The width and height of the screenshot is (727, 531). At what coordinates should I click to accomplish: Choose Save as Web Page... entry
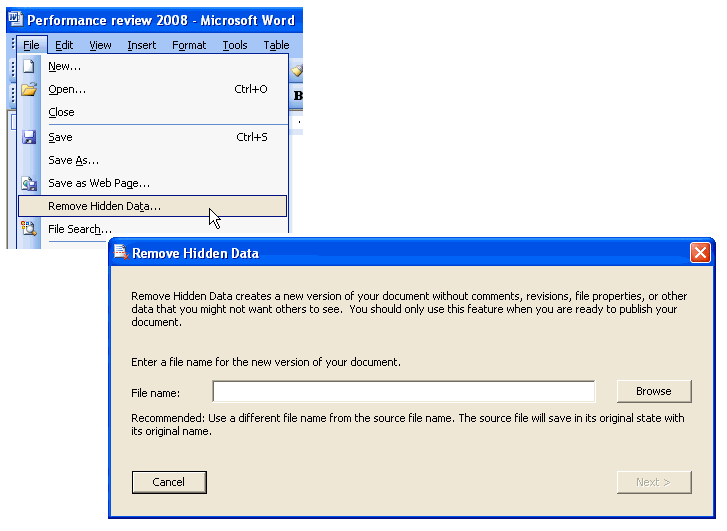[x=153, y=183]
